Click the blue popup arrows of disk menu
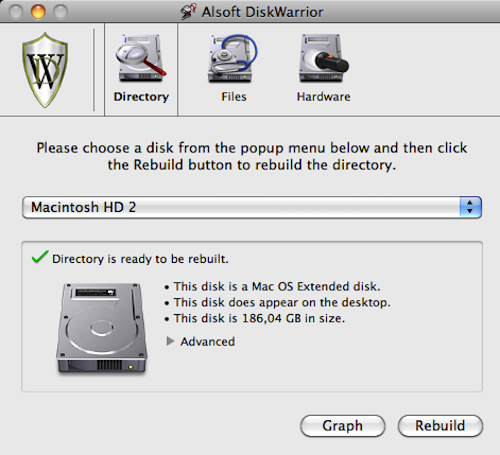The image size is (500, 455). (470, 207)
